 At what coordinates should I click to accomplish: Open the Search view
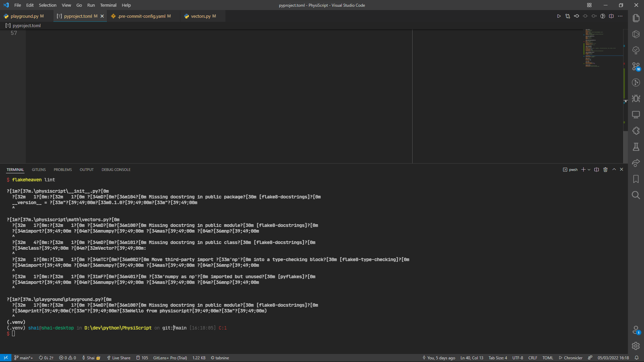[636, 195]
